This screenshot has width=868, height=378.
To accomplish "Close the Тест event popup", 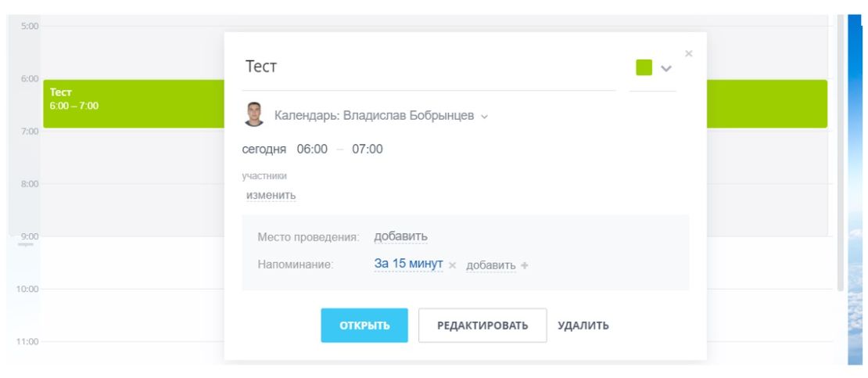I will [x=688, y=53].
